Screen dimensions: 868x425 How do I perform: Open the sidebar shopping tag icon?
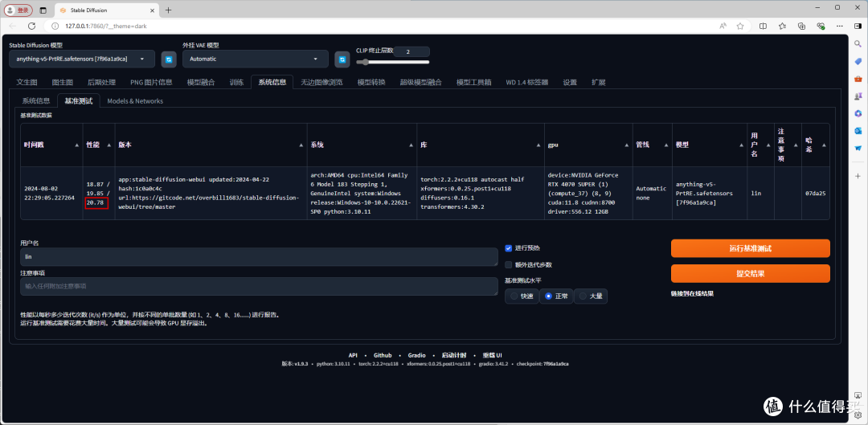coord(858,61)
